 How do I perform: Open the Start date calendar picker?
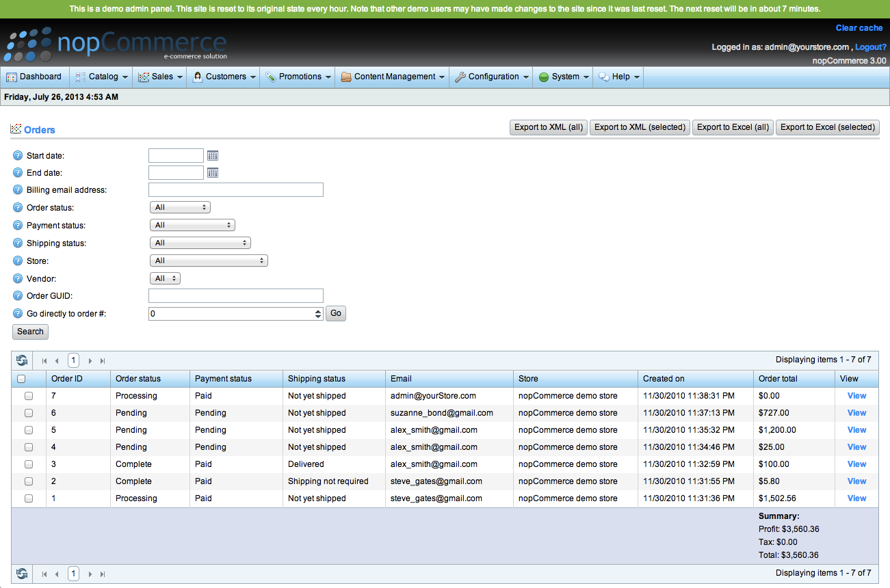(x=213, y=156)
